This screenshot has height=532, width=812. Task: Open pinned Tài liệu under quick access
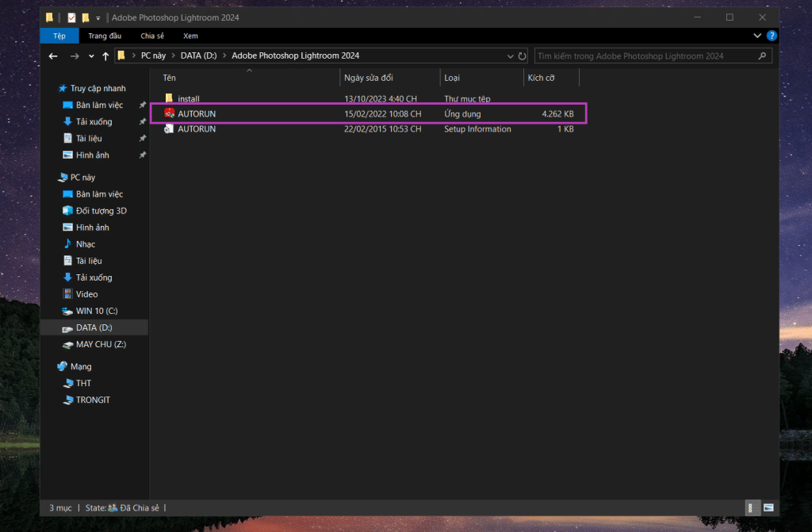pos(82,138)
